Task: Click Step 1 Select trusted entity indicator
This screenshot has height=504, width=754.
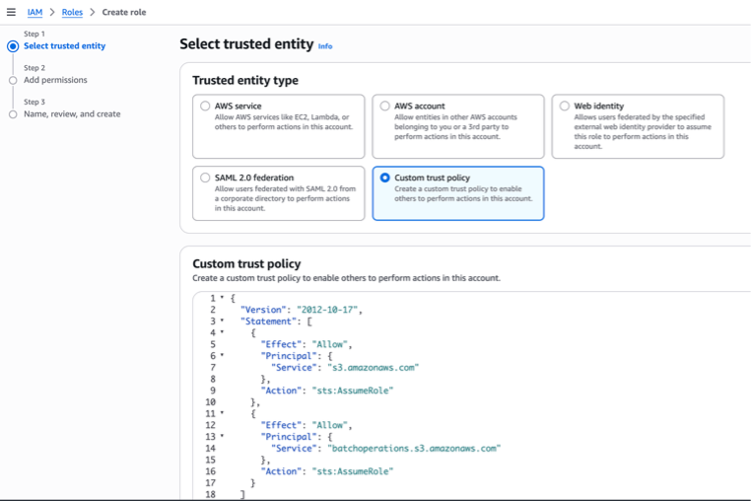Action: click(x=13, y=46)
